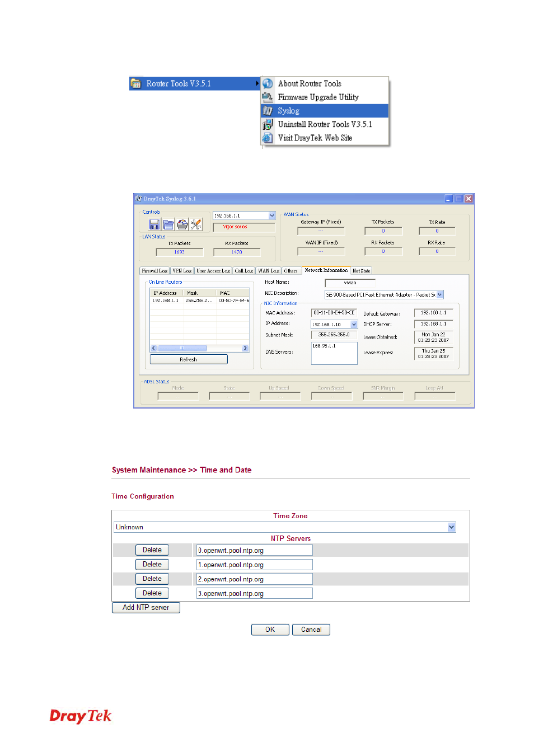This screenshot has height=756, width=534.
Task: Click the Subnet Mask field 255.255.255.0
Action: point(334,335)
